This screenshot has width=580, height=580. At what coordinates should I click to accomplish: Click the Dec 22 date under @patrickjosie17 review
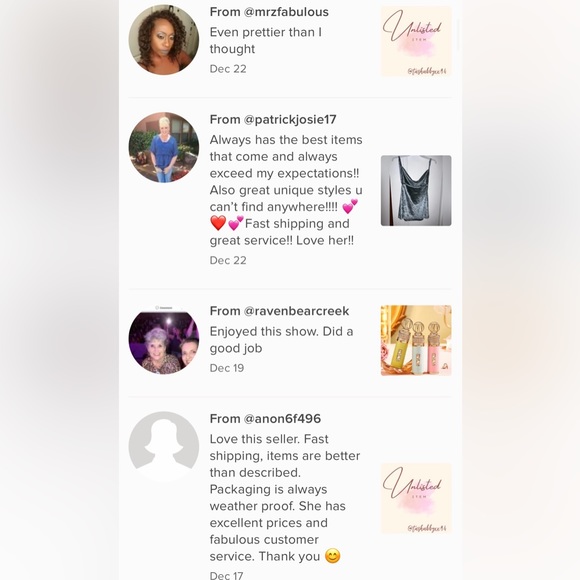click(x=228, y=260)
